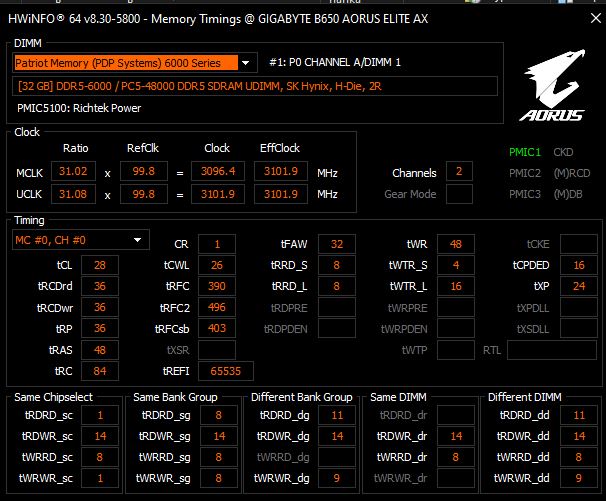Click the tWRWR_sg value 8
The image size is (606, 501).
(219, 478)
